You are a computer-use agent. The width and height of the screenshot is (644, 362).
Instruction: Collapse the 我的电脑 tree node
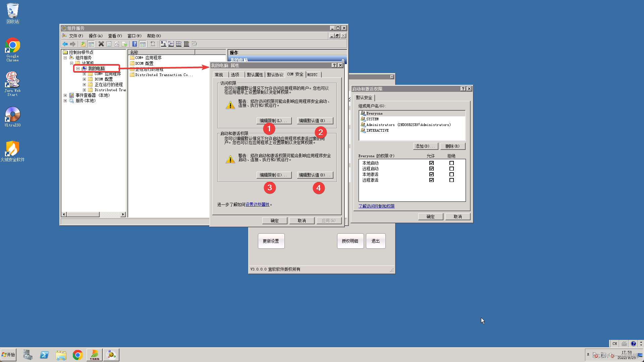[x=78, y=68]
